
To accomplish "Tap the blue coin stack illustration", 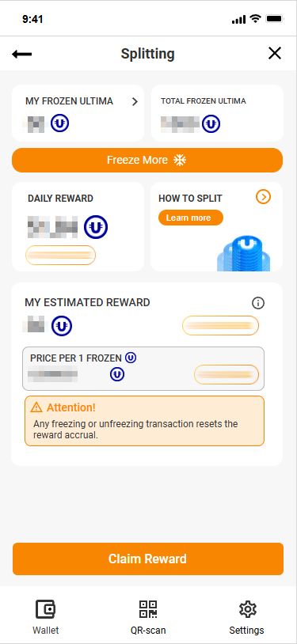I will point(243,253).
